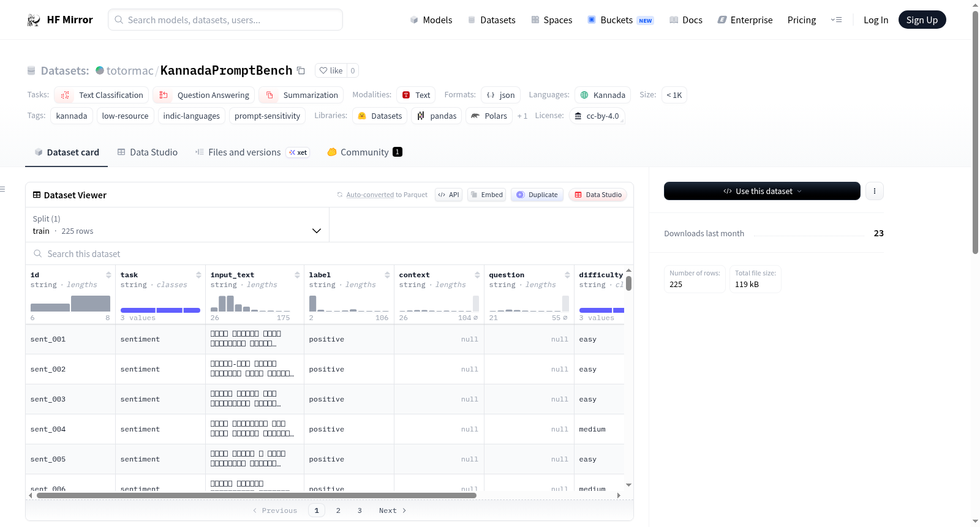Sort the task column
Screen dimensions: 980x527
coord(198,275)
